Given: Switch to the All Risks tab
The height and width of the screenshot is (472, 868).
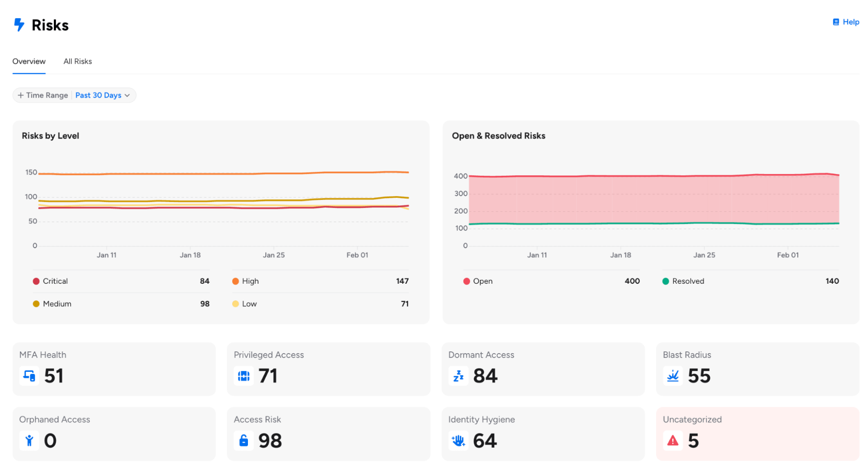Looking at the screenshot, I should (78, 62).
